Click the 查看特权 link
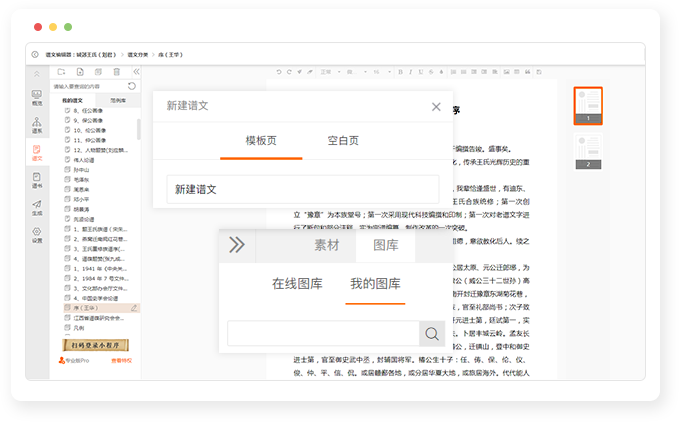The image size is (679, 422). [121, 360]
